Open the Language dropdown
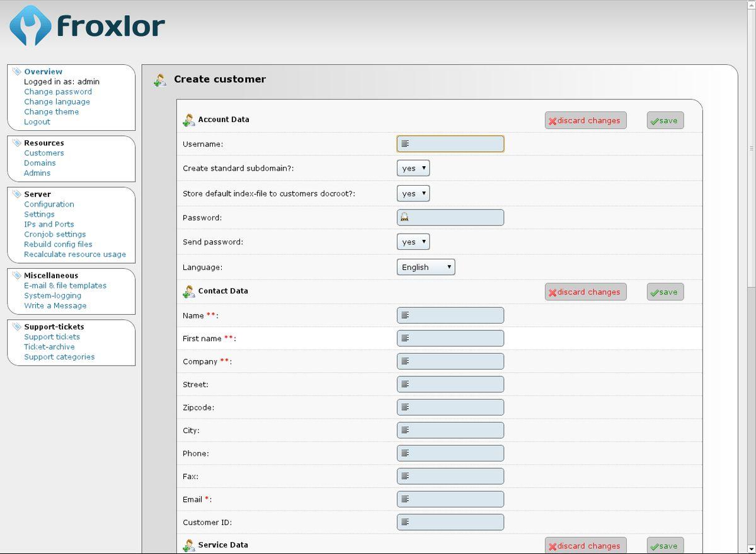 (426, 267)
